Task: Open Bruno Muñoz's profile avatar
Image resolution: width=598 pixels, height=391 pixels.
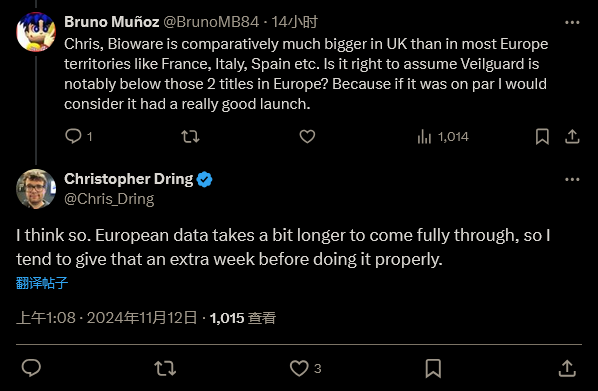Action: pos(36,32)
